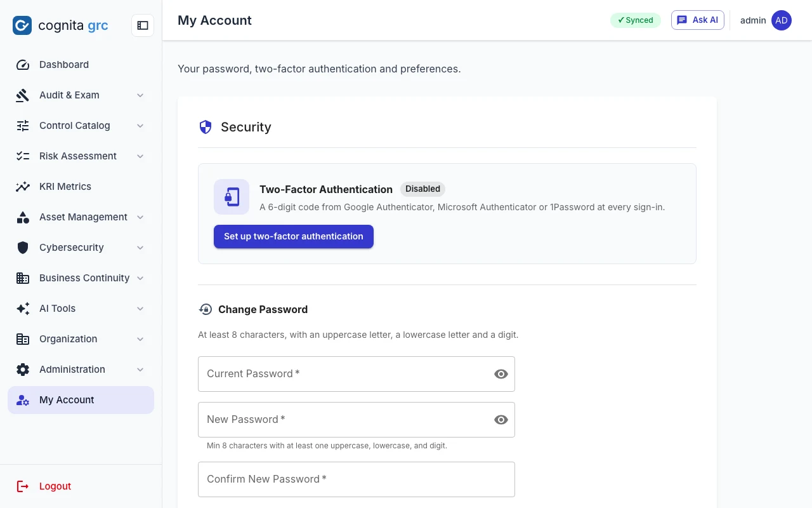The width and height of the screenshot is (812, 508).
Task: Click the two-factor phone lock icon
Action: pos(232,197)
